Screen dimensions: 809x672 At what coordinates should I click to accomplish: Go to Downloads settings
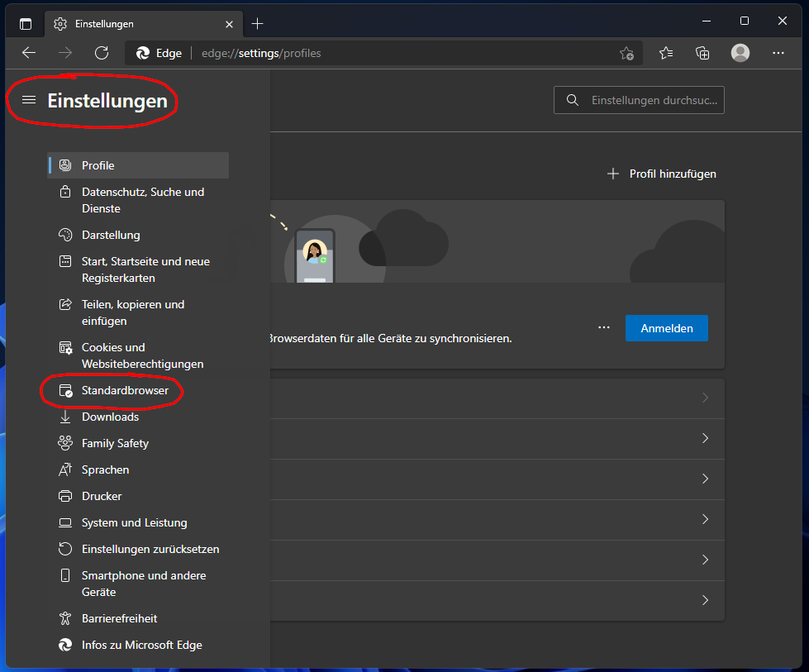[110, 417]
